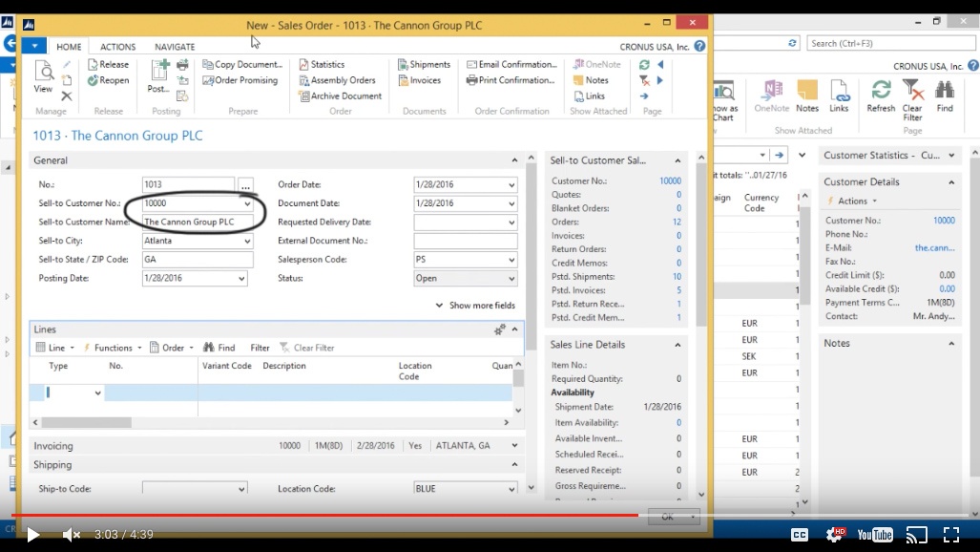Unmute the video player

point(72,535)
